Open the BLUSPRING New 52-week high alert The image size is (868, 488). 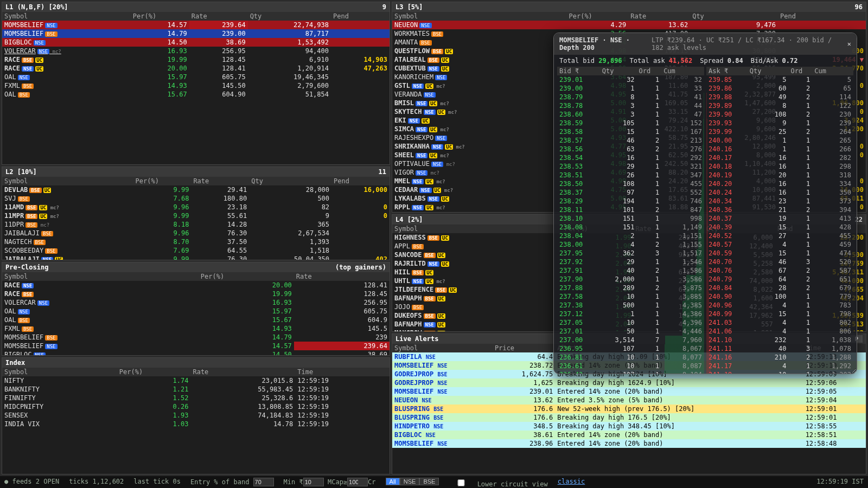(x=629, y=409)
